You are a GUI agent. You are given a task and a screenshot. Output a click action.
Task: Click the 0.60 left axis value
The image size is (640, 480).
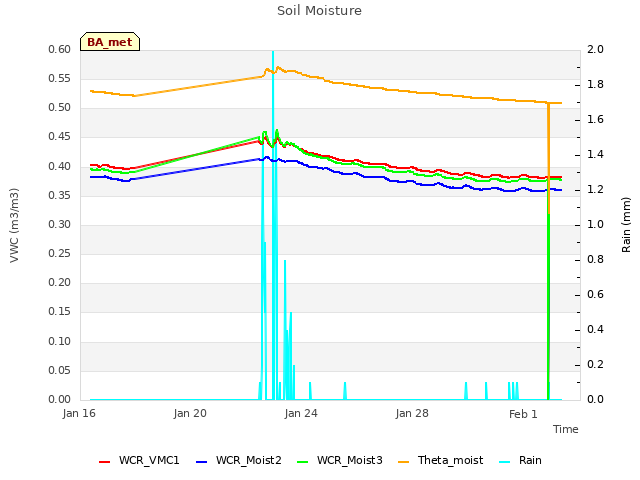pyautogui.click(x=60, y=50)
